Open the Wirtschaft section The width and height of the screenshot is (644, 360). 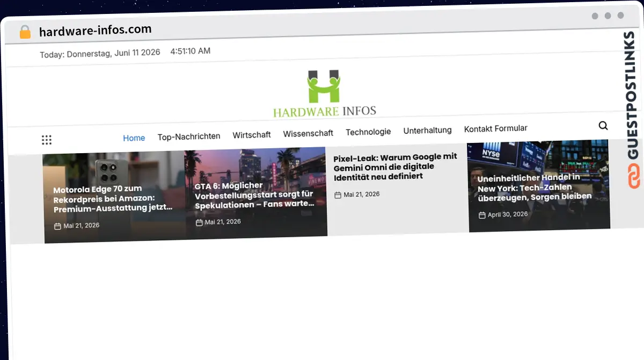tap(252, 135)
